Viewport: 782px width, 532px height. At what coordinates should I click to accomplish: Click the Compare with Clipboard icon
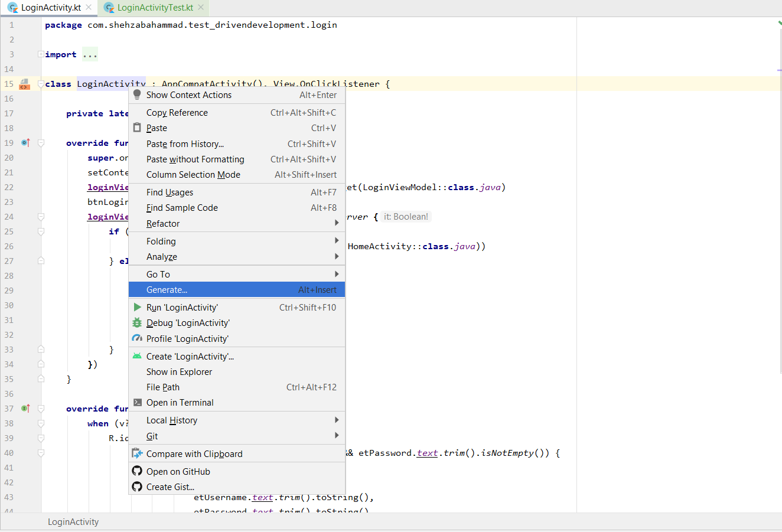[138, 453]
